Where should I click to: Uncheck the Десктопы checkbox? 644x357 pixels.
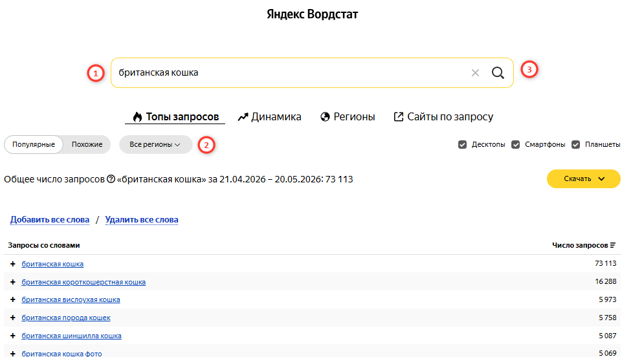[463, 144]
